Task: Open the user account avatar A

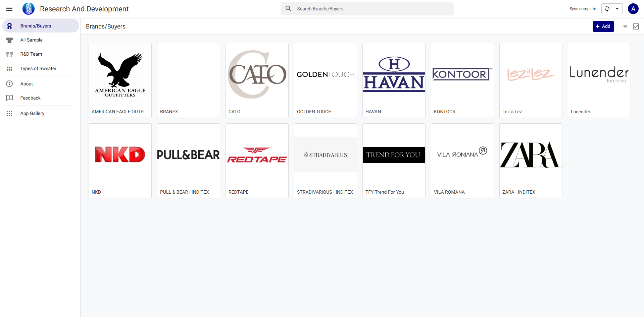Action: (x=633, y=9)
